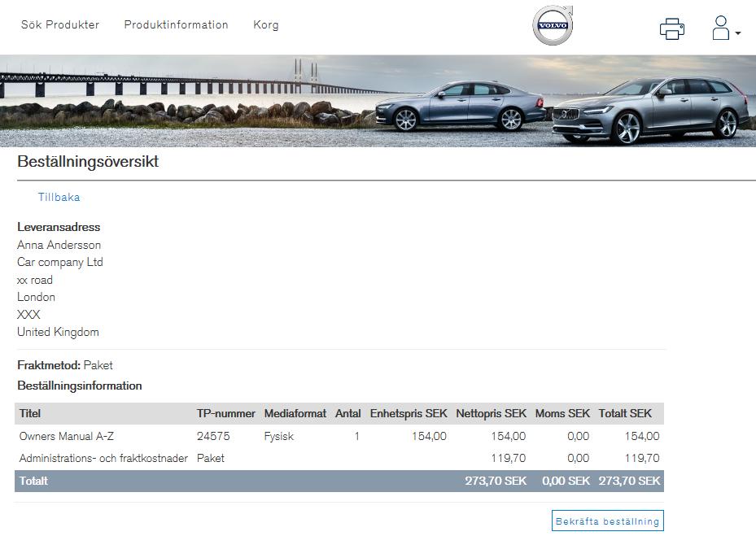Open the Sök Produkter menu
This screenshot has width=756, height=536.
click(60, 24)
